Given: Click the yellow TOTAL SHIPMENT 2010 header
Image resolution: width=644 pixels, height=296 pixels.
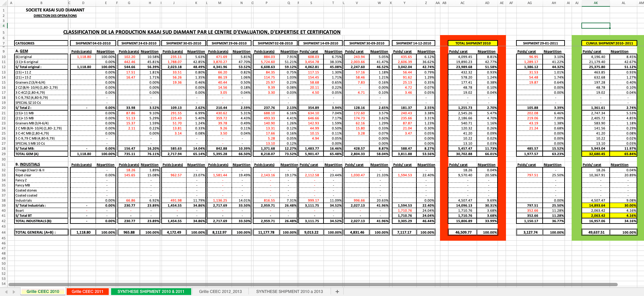Looking at the screenshot, I should click(x=473, y=43).
